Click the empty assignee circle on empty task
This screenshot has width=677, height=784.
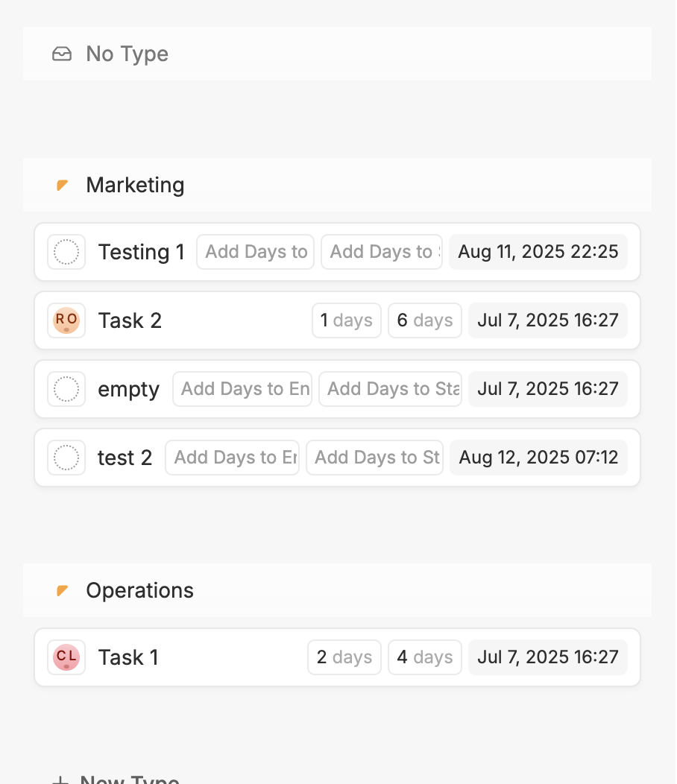66,389
